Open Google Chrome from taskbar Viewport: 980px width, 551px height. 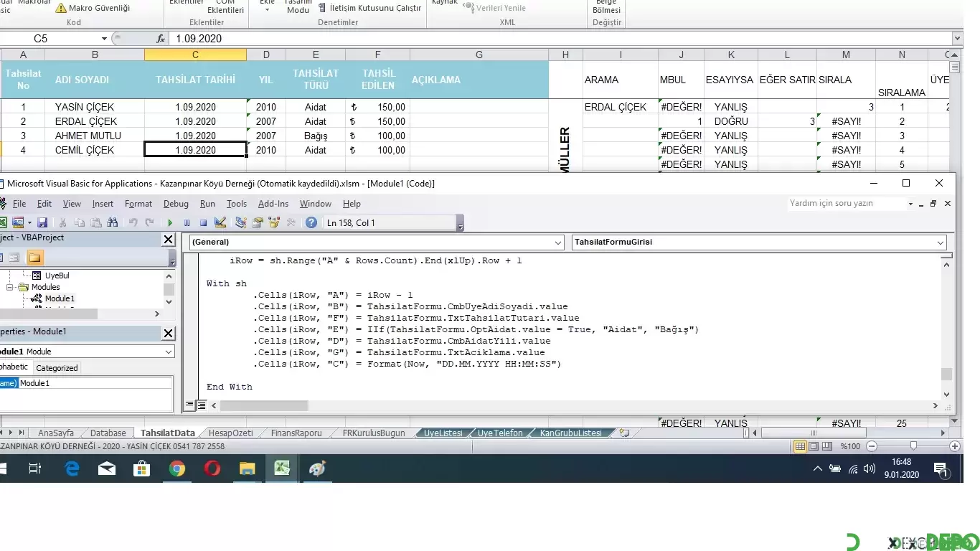coord(176,468)
